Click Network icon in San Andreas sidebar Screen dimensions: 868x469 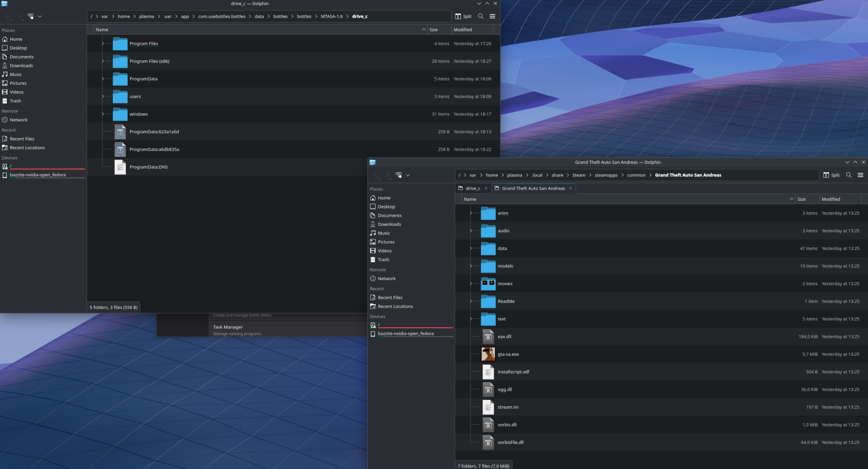pos(373,279)
